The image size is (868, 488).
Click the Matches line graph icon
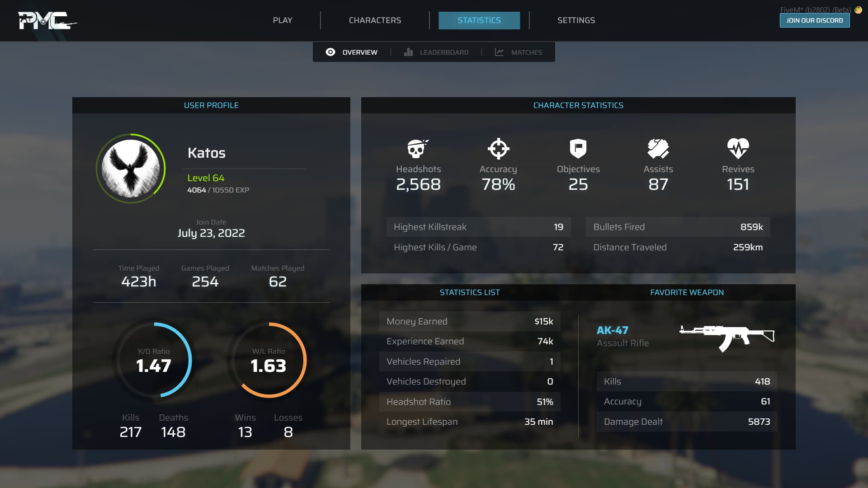(499, 52)
